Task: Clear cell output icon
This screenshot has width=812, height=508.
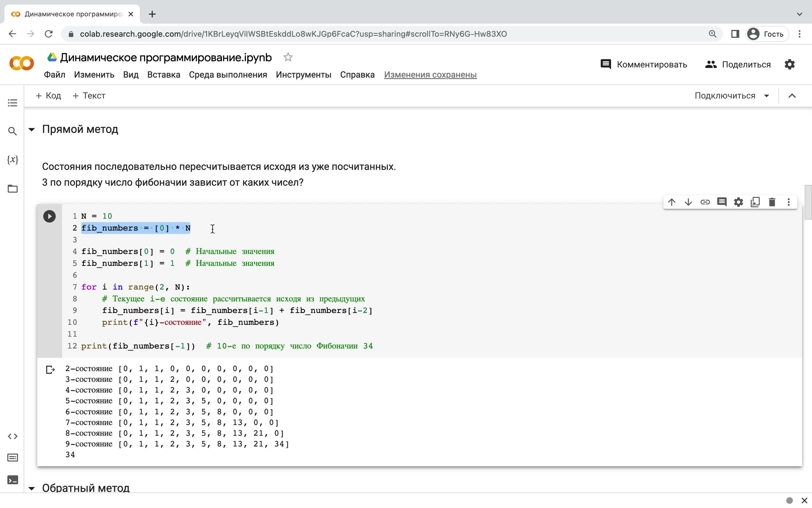Action: click(50, 370)
